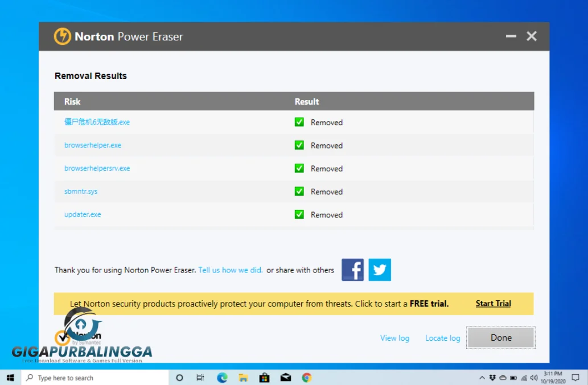The image size is (588, 385).
Task: Open the Windows Start menu
Action: click(10, 378)
